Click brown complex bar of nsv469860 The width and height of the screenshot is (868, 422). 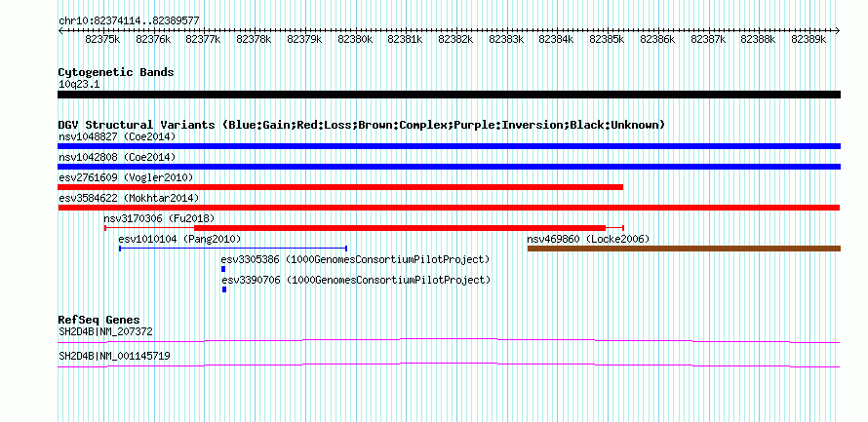[x=684, y=249]
